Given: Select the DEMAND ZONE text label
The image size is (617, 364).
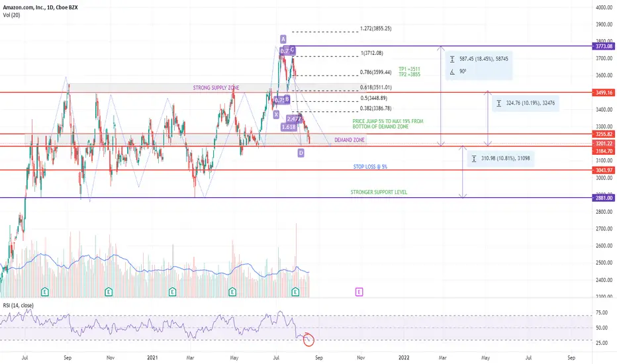Looking at the screenshot, I should pos(350,140).
